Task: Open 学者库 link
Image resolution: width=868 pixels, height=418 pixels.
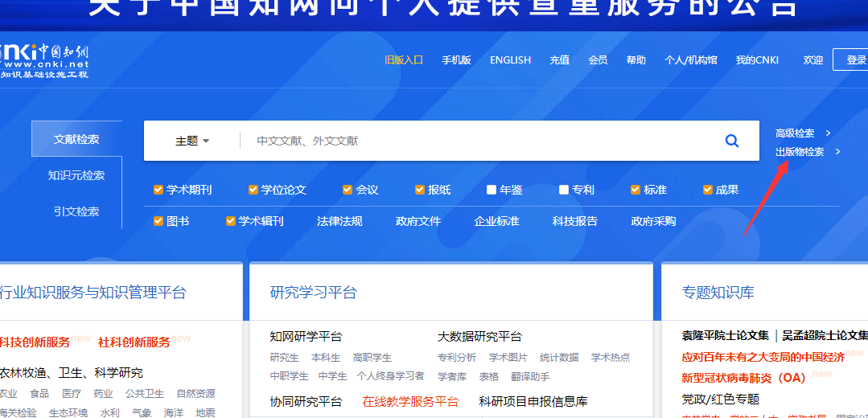Action: [452, 377]
